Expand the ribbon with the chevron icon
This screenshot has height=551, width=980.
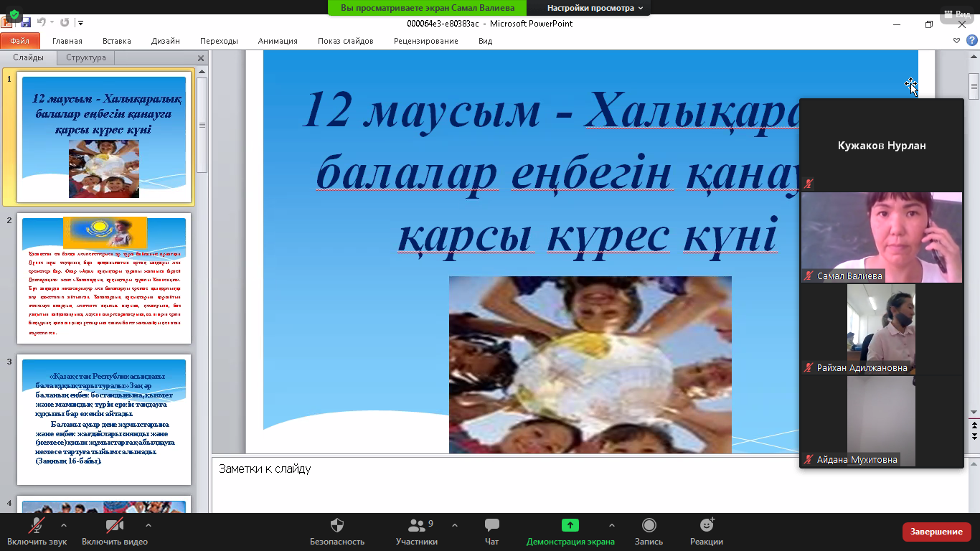(x=956, y=41)
